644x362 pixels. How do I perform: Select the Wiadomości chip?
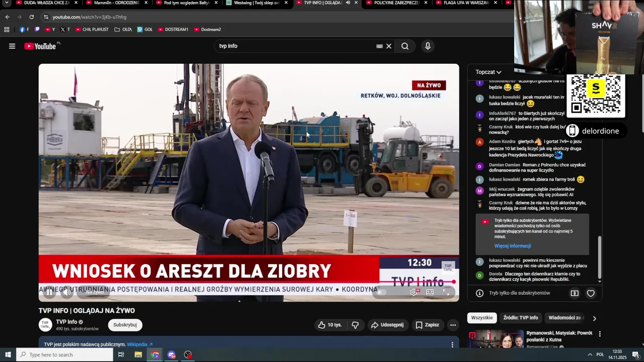(x=565, y=318)
